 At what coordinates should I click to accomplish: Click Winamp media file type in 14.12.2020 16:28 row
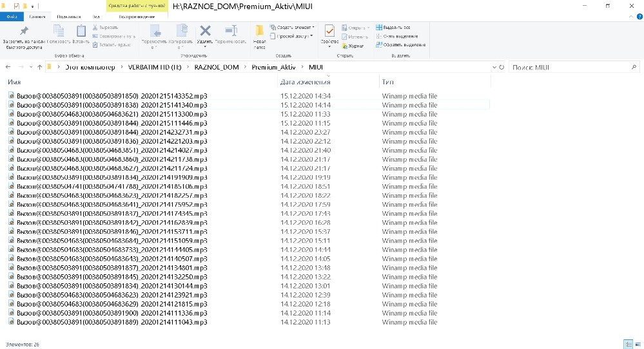click(x=409, y=222)
